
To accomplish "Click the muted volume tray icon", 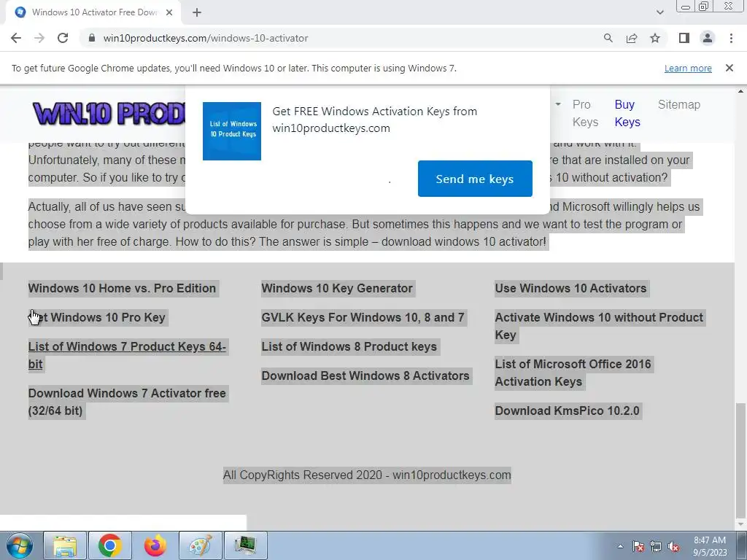I will [673, 546].
